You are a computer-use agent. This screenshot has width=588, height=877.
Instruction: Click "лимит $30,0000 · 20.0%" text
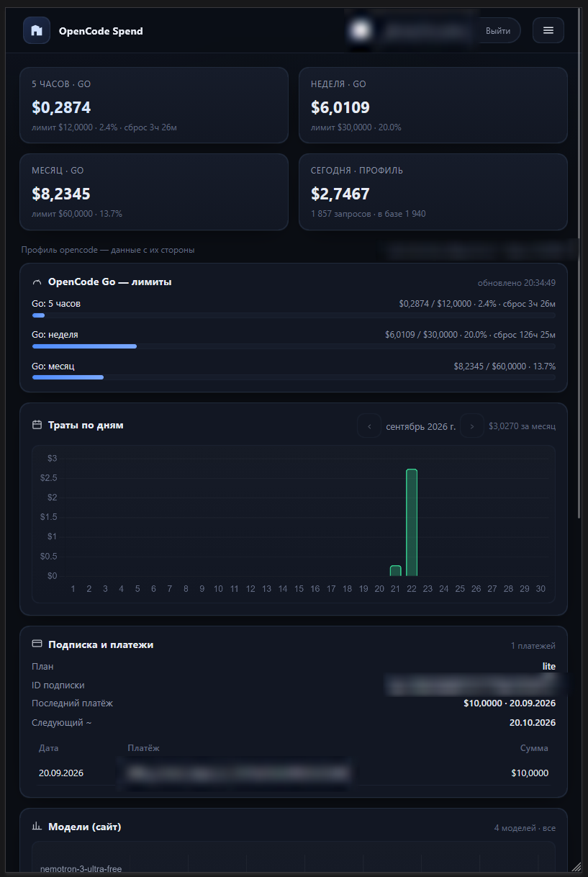(x=356, y=127)
